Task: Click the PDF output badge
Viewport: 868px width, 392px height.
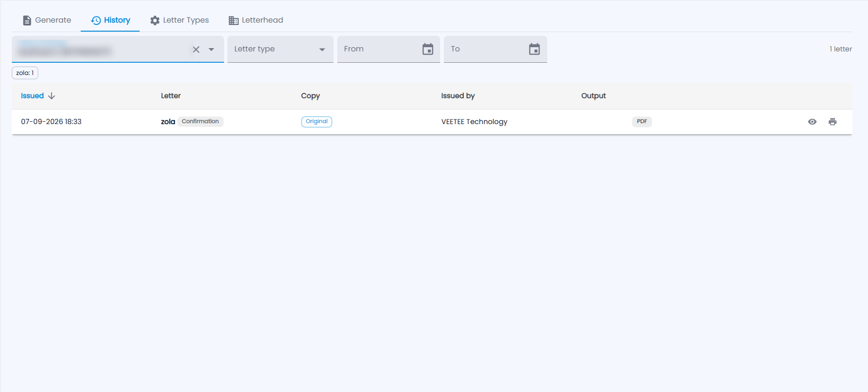Action: click(642, 122)
